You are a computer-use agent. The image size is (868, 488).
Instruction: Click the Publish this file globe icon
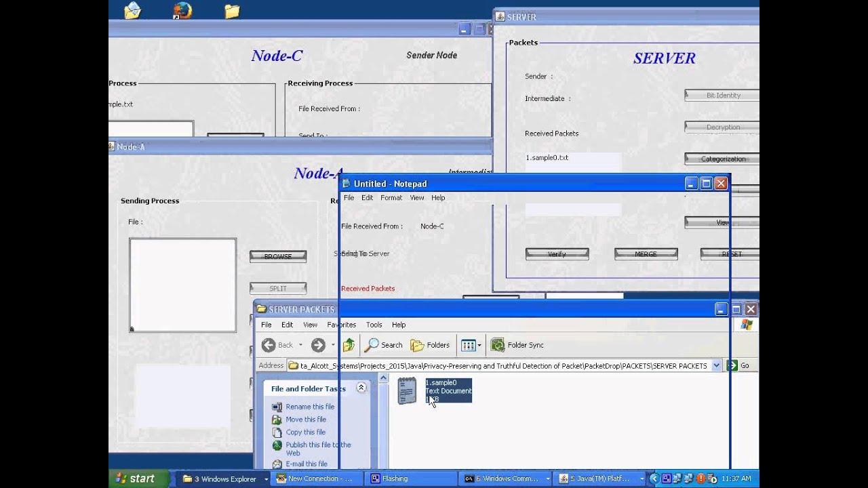[277, 445]
